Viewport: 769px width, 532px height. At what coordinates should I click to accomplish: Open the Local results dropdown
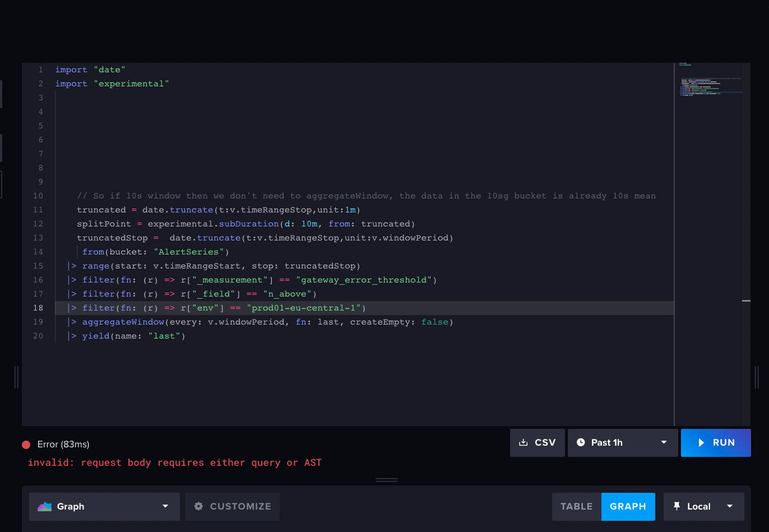coord(704,506)
